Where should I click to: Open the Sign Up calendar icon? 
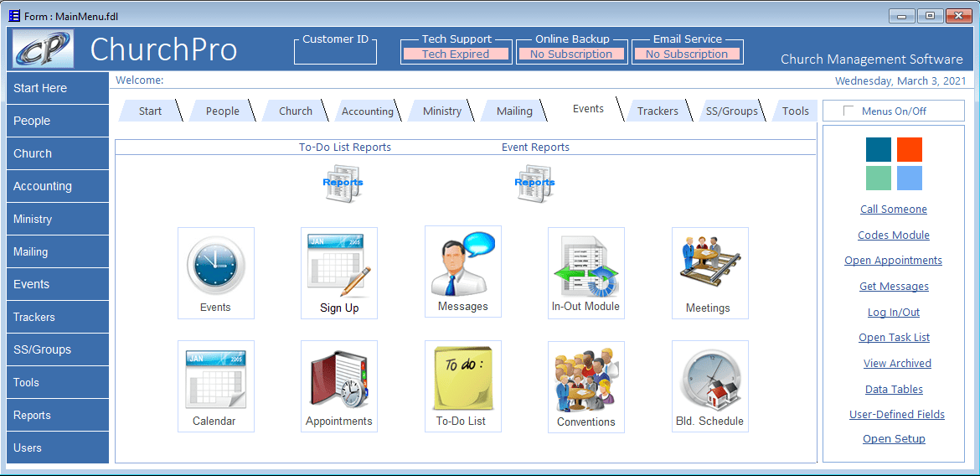point(339,273)
